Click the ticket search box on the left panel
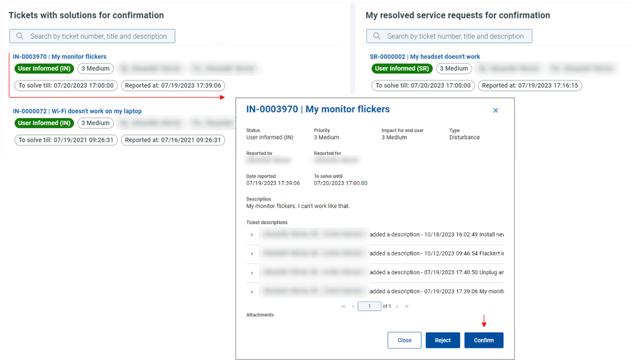Screen dimensions: 633x364 click(x=92, y=36)
